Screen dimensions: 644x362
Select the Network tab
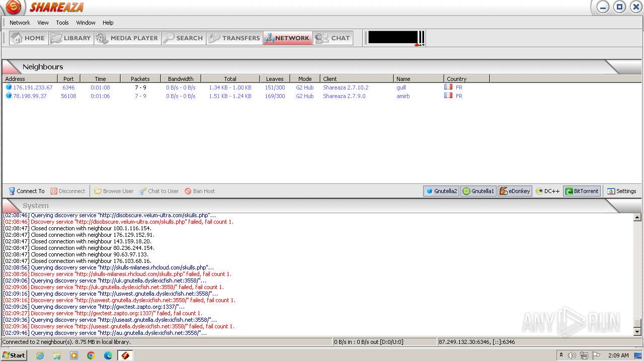pos(288,38)
